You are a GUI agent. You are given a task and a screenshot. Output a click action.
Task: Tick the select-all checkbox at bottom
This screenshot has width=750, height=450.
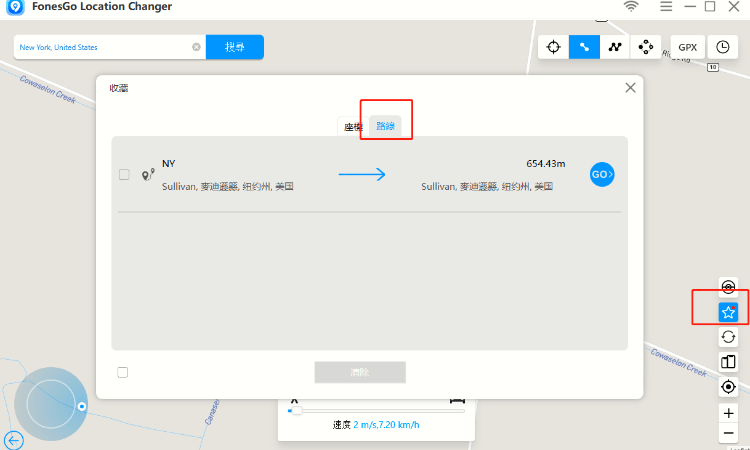[122, 372]
